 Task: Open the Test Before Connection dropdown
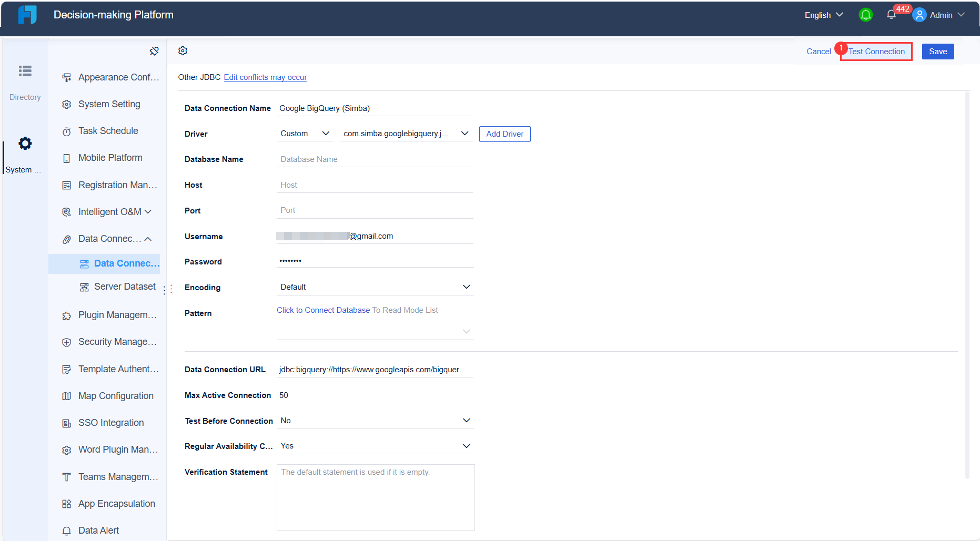[375, 421]
